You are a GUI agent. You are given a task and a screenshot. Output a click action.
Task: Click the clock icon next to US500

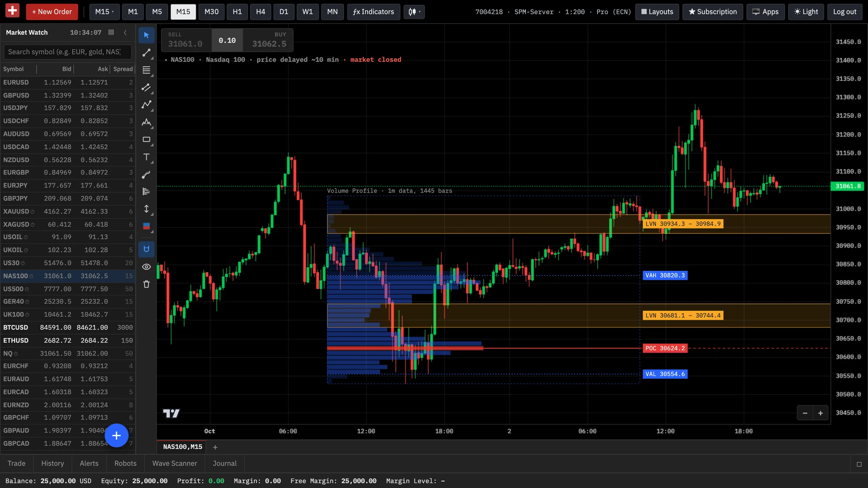27,289
